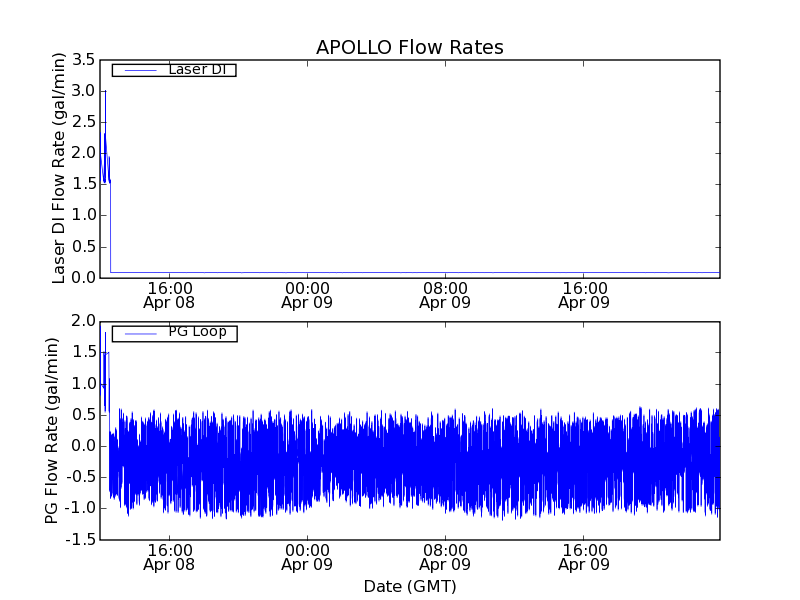This screenshot has width=800, height=600.
Task: Click the PG Flow Rate y-axis label
Action: click(52, 430)
